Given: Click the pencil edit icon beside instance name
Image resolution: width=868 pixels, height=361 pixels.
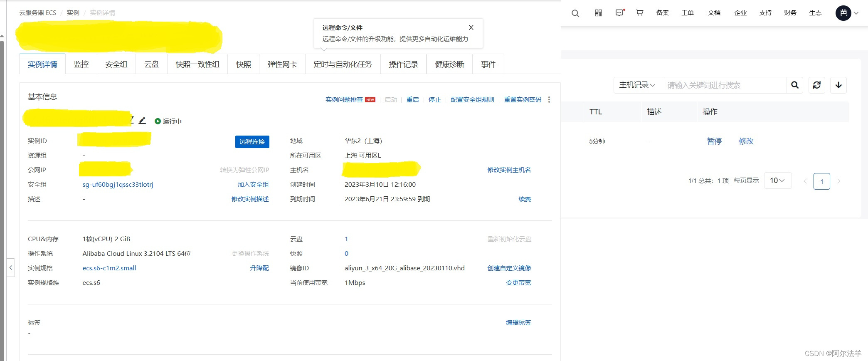Looking at the screenshot, I should [142, 121].
